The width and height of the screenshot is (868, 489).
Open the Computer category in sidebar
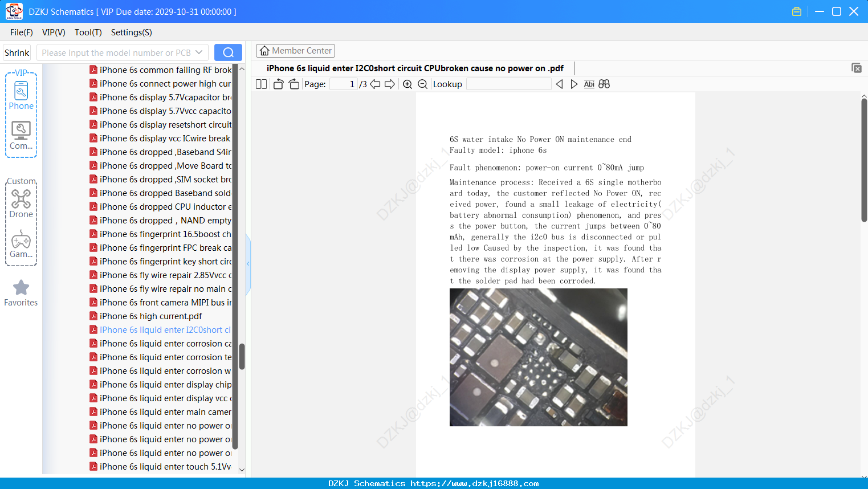point(21,136)
